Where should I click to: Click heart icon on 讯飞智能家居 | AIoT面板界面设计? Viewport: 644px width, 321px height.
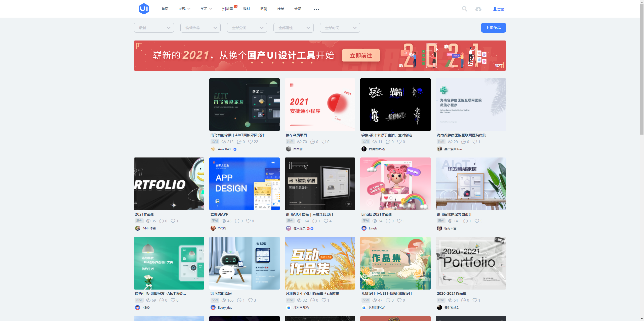tap(250, 142)
